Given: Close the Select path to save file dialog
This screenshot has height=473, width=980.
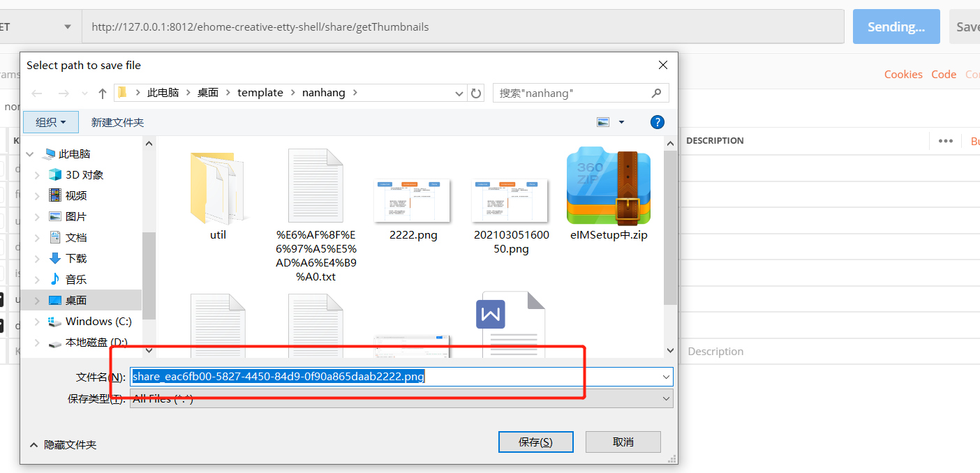Looking at the screenshot, I should (x=663, y=65).
